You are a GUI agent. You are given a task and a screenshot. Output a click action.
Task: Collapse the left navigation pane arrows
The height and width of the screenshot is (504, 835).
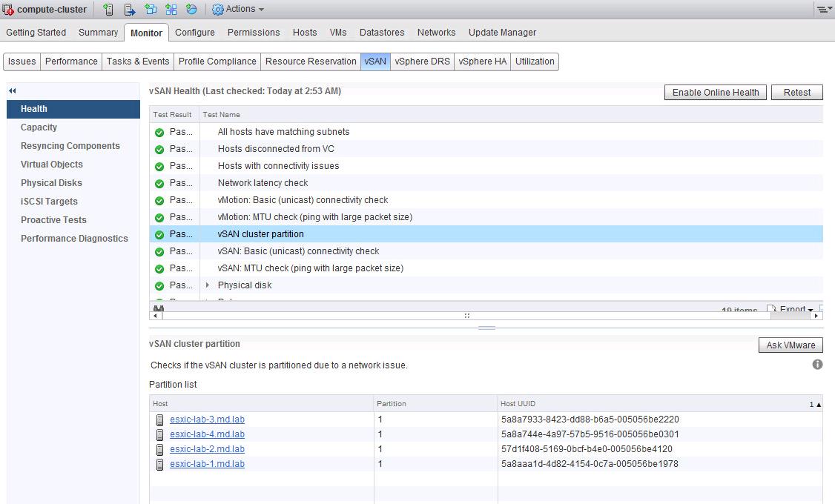pyautogui.click(x=13, y=91)
